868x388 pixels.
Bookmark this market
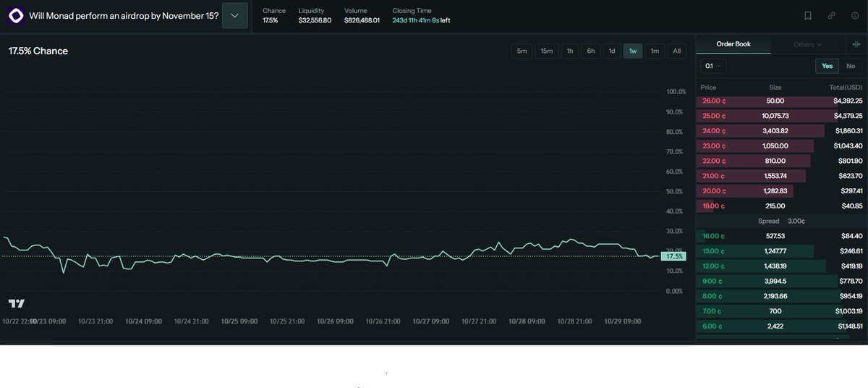pyautogui.click(x=808, y=15)
